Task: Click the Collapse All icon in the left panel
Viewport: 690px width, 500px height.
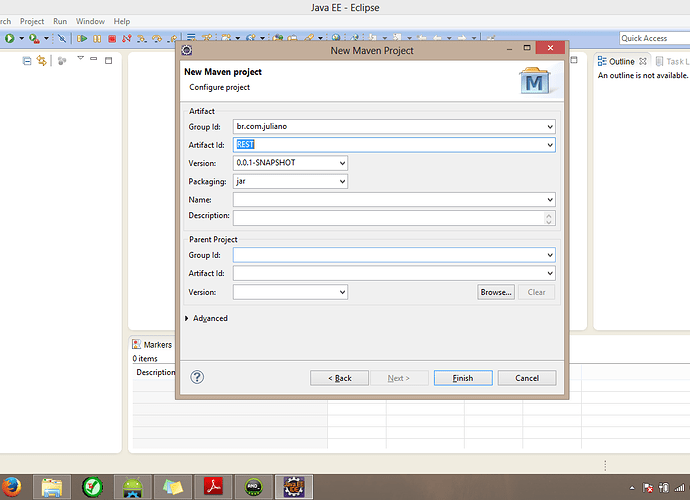Action: (27, 61)
